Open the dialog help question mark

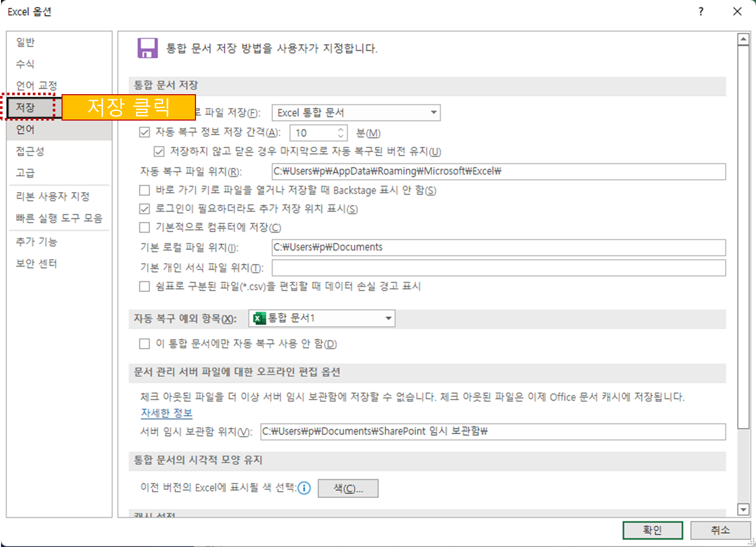[x=701, y=11]
